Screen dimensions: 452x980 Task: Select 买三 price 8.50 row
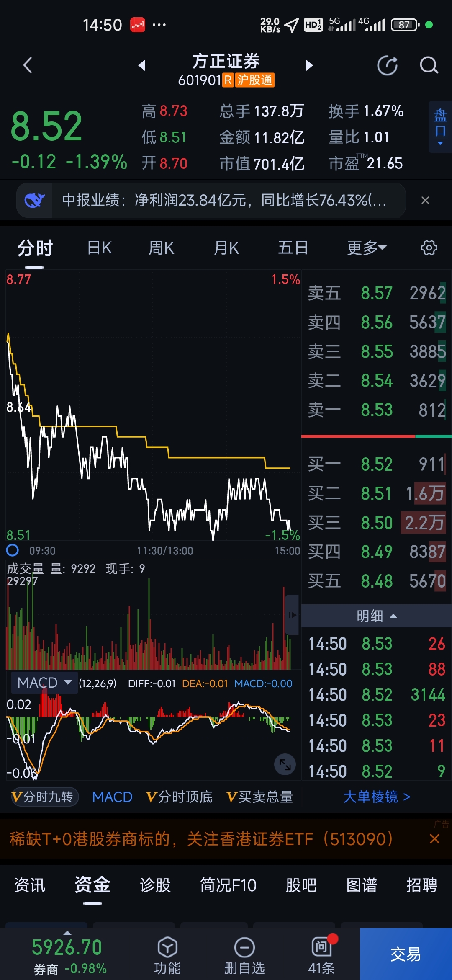(x=377, y=523)
